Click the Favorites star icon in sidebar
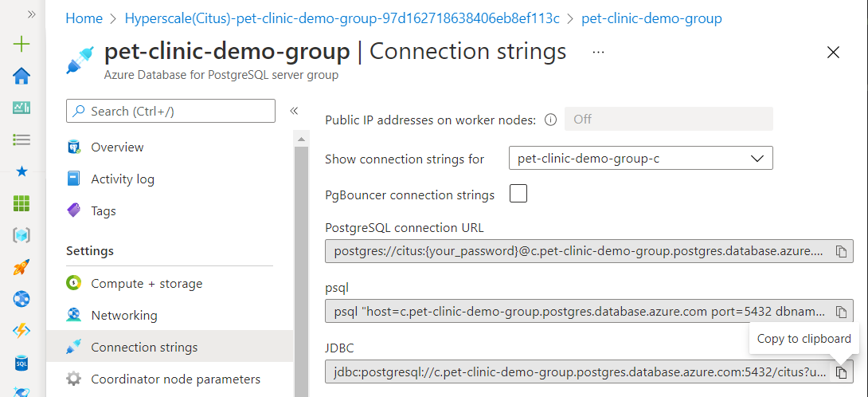The image size is (868, 397). click(22, 171)
